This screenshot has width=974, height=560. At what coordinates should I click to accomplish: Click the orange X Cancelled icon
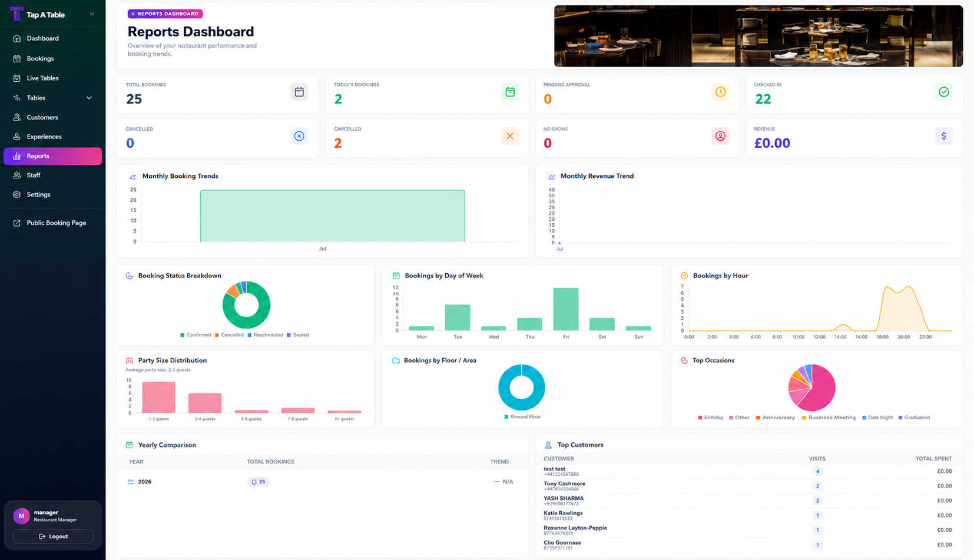tap(510, 136)
